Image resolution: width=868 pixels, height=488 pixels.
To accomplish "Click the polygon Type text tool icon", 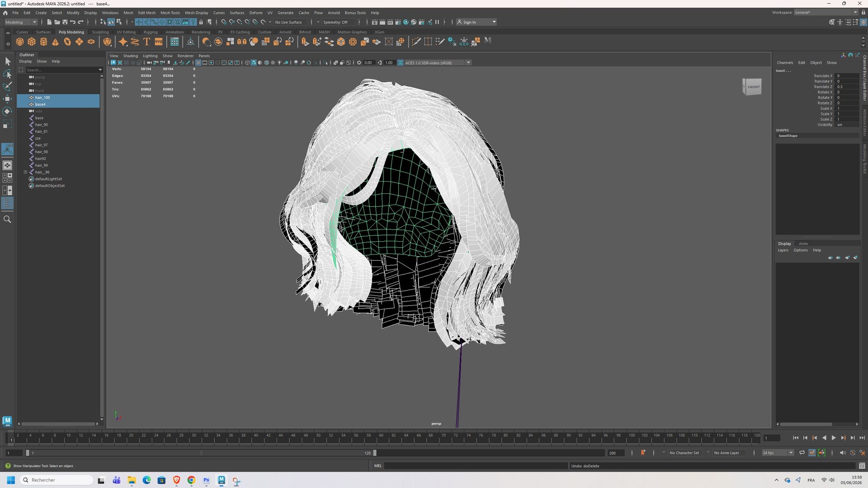I will point(146,42).
